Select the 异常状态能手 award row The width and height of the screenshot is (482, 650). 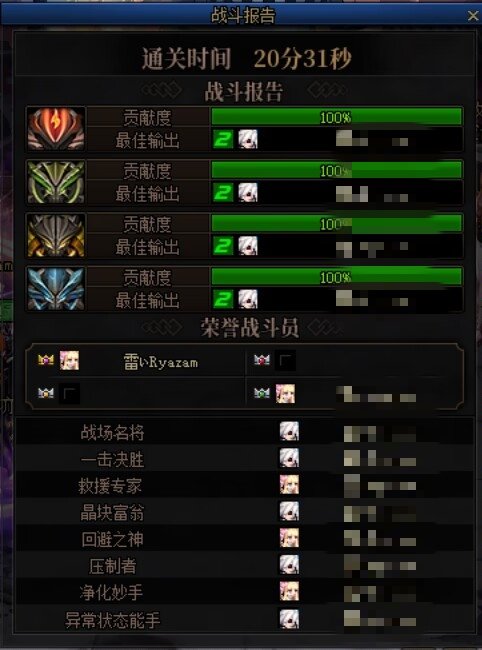pos(245,619)
